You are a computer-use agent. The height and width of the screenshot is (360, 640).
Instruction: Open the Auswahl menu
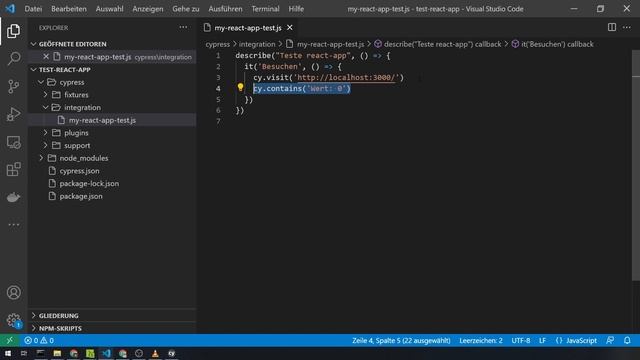pos(109,9)
